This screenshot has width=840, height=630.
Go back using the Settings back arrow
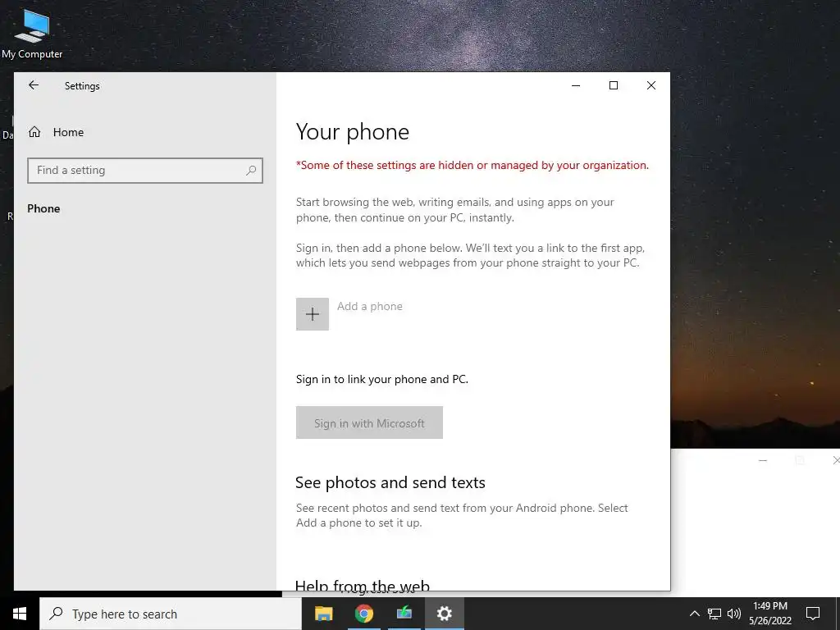pos(34,85)
